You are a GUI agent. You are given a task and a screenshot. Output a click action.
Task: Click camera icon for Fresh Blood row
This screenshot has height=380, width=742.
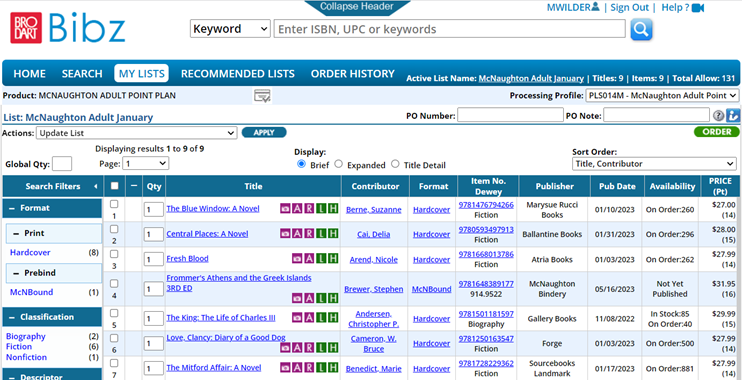coord(297,258)
